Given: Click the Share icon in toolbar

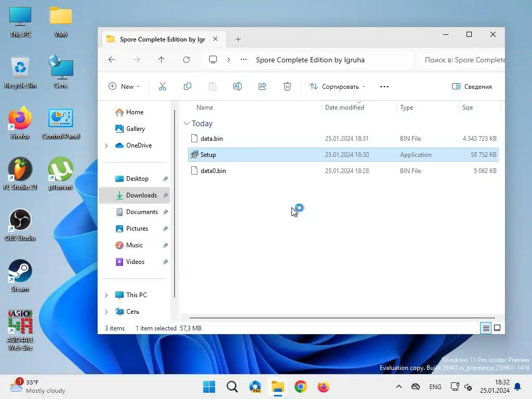Looking at the screenshot, I should click(262, 87).
